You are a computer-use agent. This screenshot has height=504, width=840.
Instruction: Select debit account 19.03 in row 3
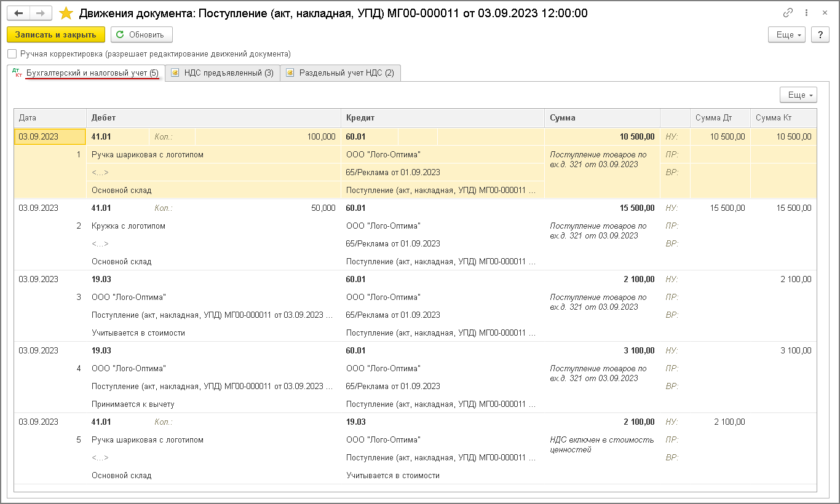point(101,279)
